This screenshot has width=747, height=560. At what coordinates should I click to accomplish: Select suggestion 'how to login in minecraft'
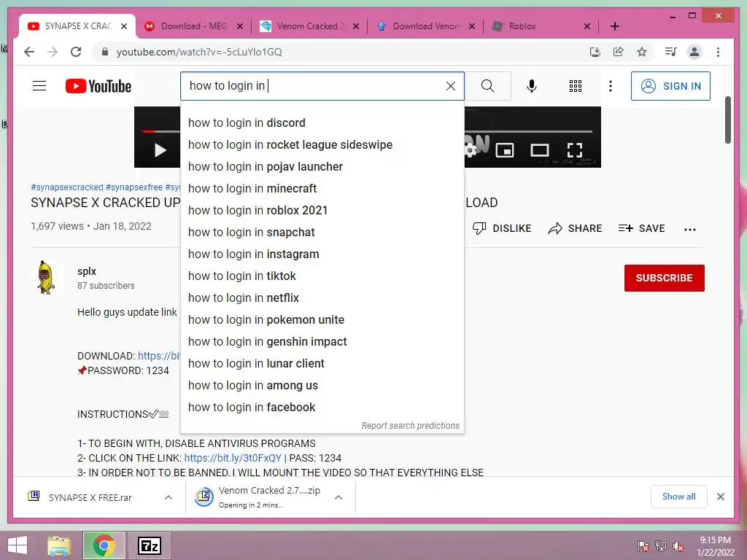click(x=322, y=189)
